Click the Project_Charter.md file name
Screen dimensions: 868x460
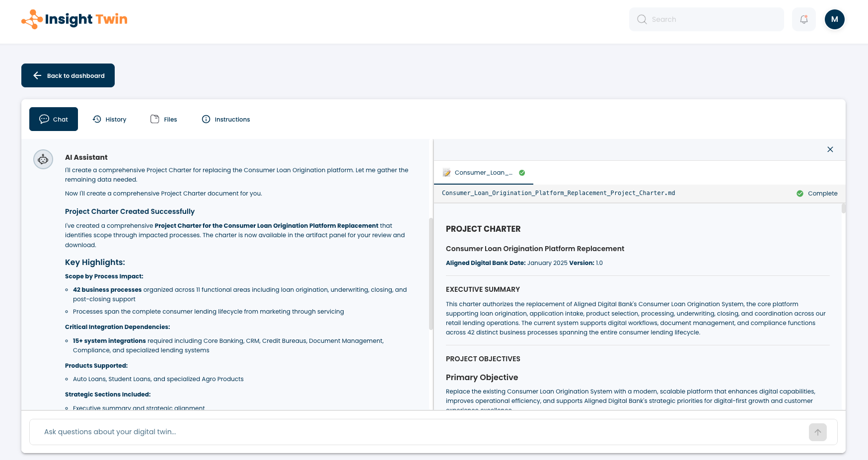coord(559,193)
